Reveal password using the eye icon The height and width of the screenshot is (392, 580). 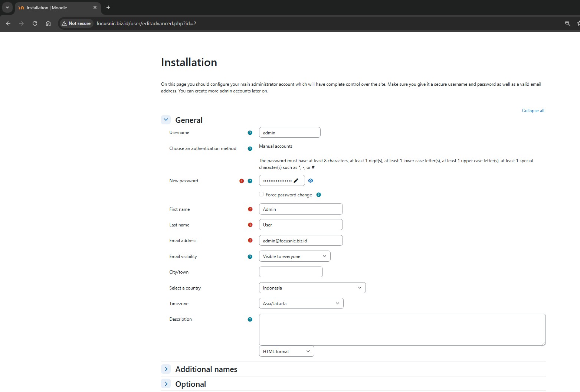[311, 181]
